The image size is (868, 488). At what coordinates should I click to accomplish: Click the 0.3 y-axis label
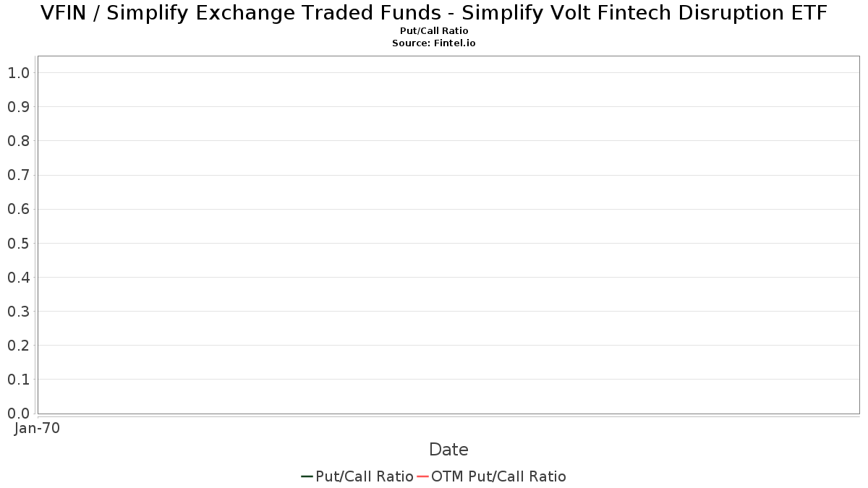[18, 312]
